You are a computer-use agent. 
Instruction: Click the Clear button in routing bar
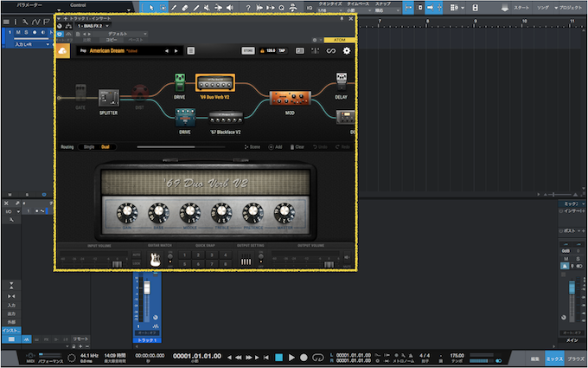(297, 147)
